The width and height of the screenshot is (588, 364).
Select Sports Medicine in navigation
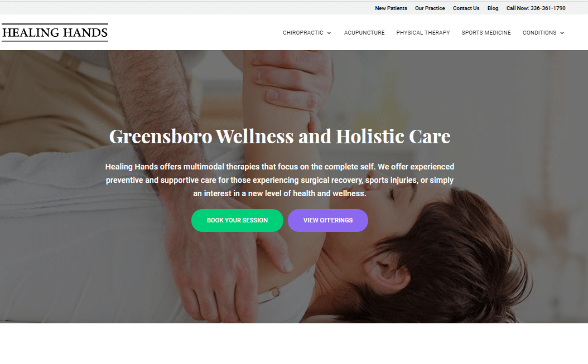point(486,33)
